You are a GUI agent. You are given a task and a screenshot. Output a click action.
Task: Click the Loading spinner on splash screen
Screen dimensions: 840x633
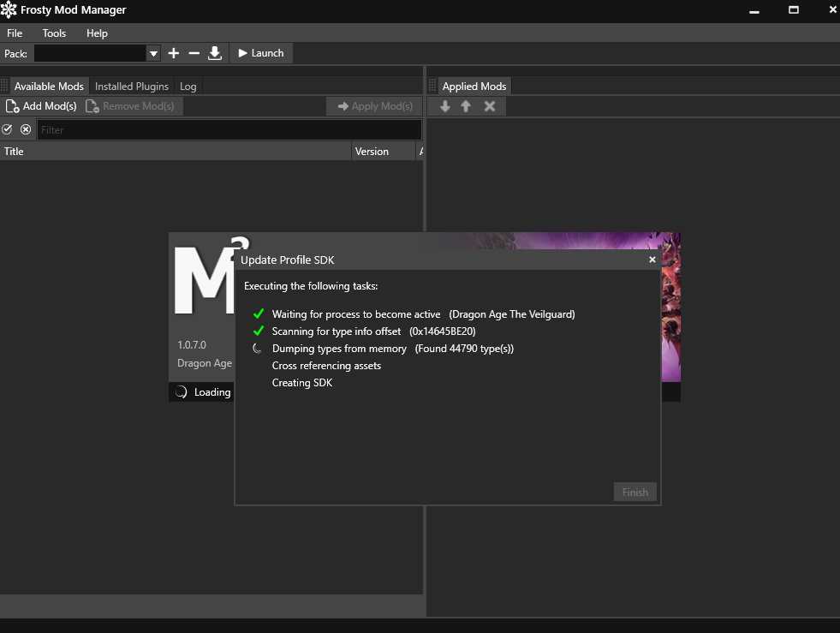coord(181,391)
